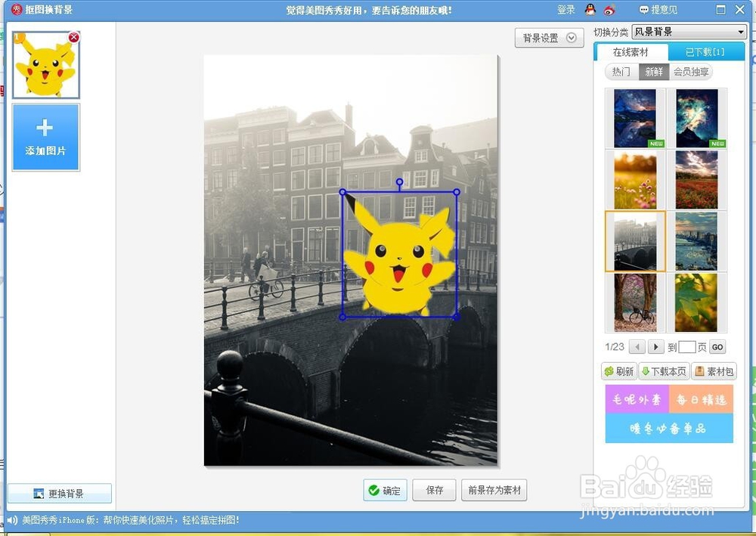Image resolution: width=756 pixels, height=536 pixels.
Task: Click the 下载本页 download page button
Action: tap(664, 371)
